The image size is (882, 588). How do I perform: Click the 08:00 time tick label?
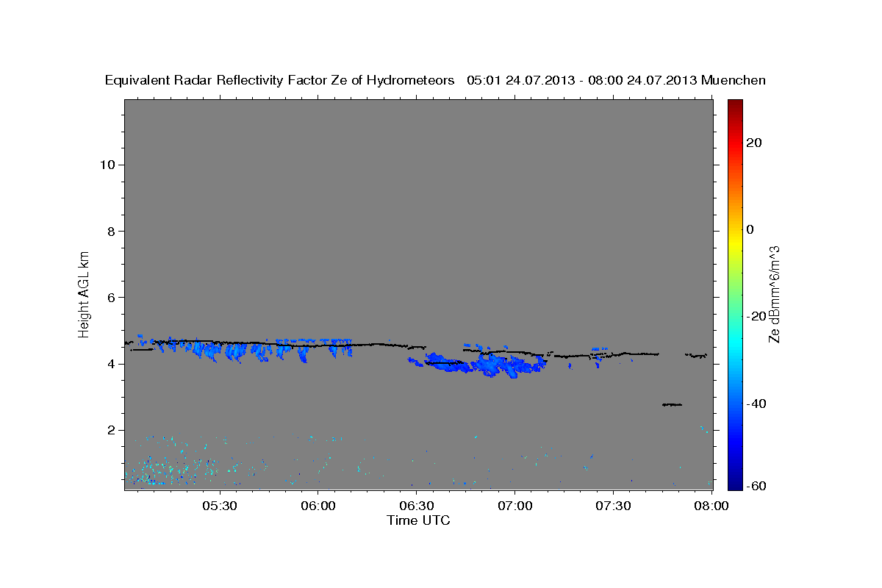pyautogui.click(x=711, y=506)
